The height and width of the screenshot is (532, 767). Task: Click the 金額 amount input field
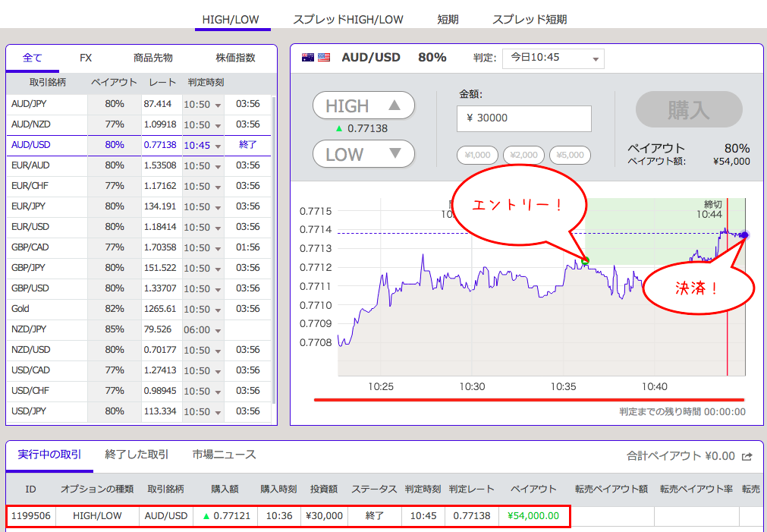click(523, 118)
